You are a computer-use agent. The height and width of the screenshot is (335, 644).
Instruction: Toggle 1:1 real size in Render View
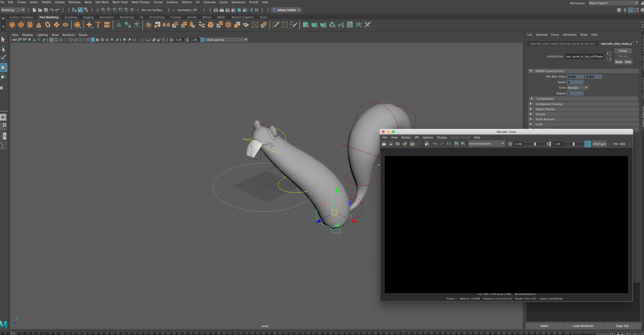[x=448, y=144]
